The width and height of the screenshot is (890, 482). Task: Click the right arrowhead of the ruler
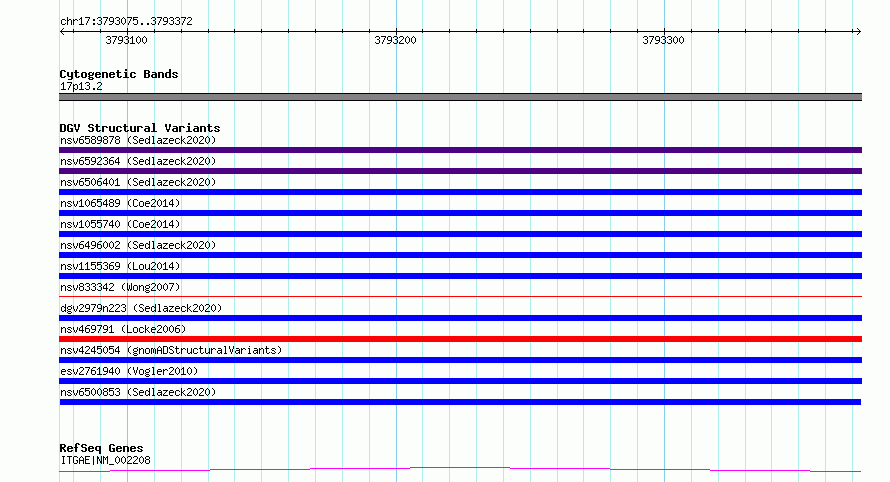pos(858,32)
